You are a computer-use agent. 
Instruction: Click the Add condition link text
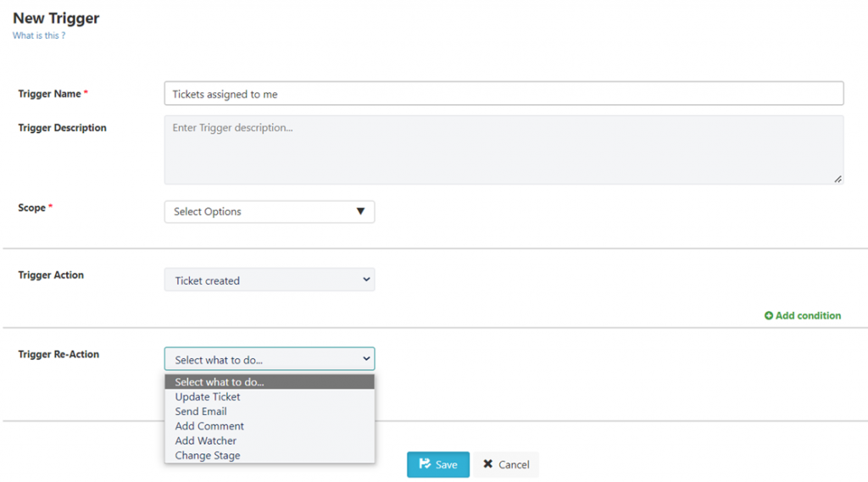(x=808, y=315)
